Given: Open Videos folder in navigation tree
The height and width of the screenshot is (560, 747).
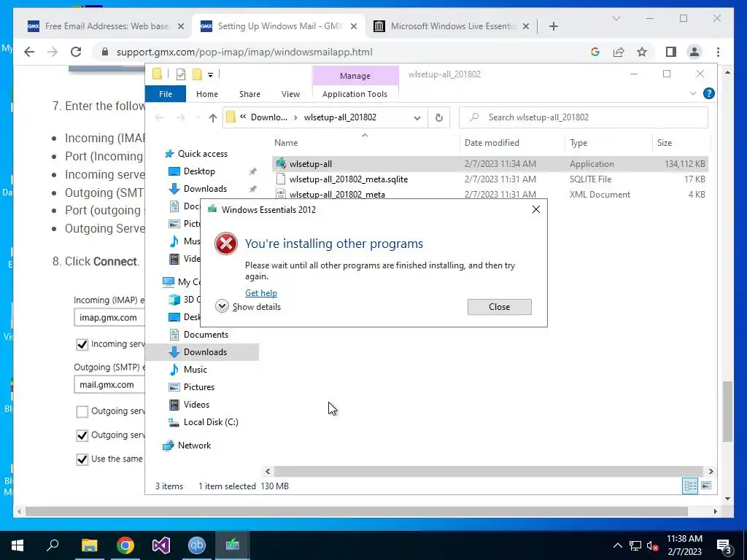Looking at the screenshot, I should tap(196, 404).
